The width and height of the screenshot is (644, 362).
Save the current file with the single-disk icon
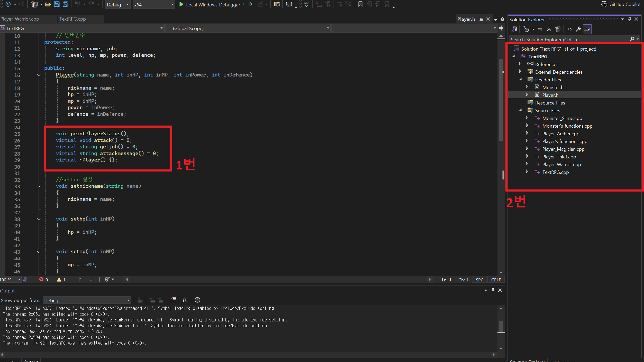57,4
